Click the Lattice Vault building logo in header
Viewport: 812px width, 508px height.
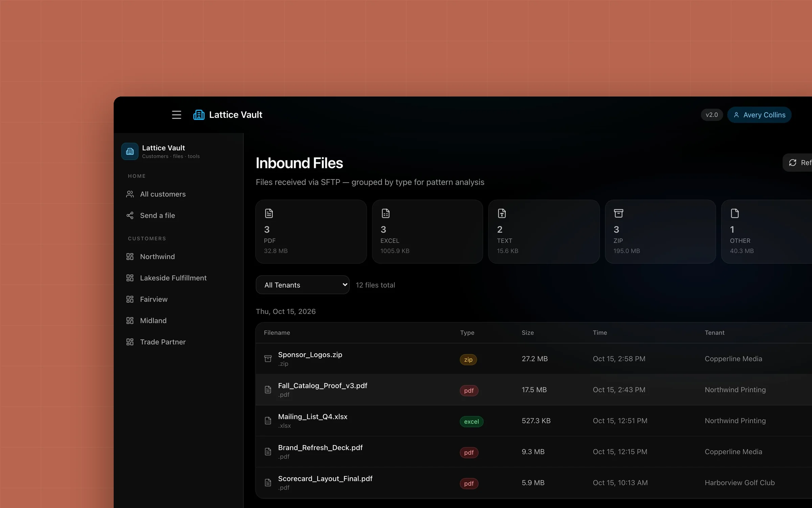(199, 115)
